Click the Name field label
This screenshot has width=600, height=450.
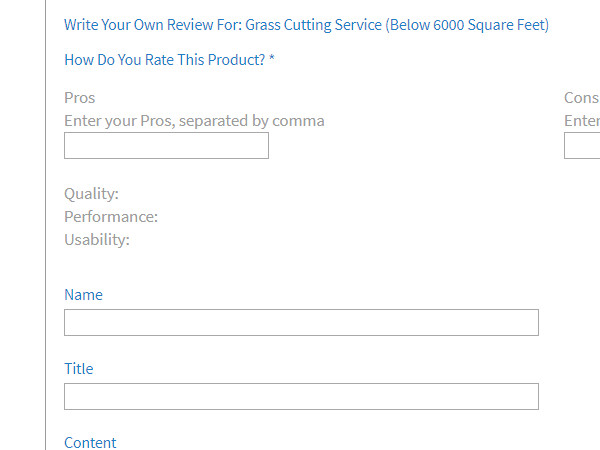[x=83, y=295]
